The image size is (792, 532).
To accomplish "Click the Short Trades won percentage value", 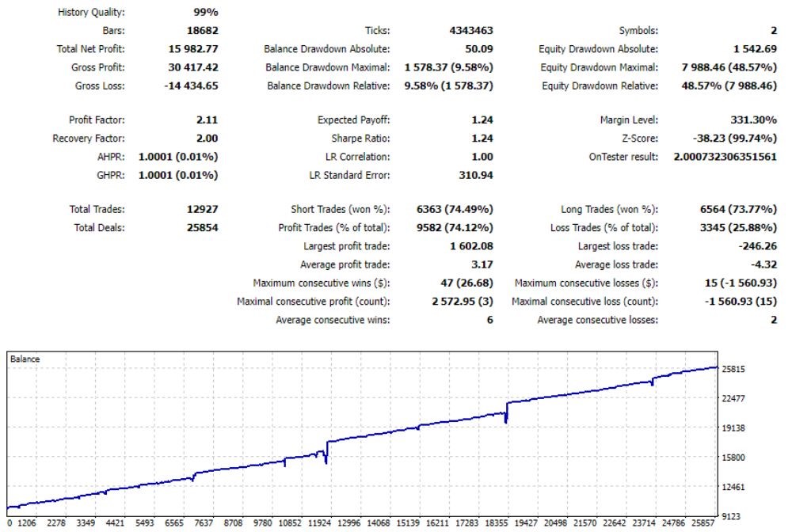I will (x=455, y=210).
